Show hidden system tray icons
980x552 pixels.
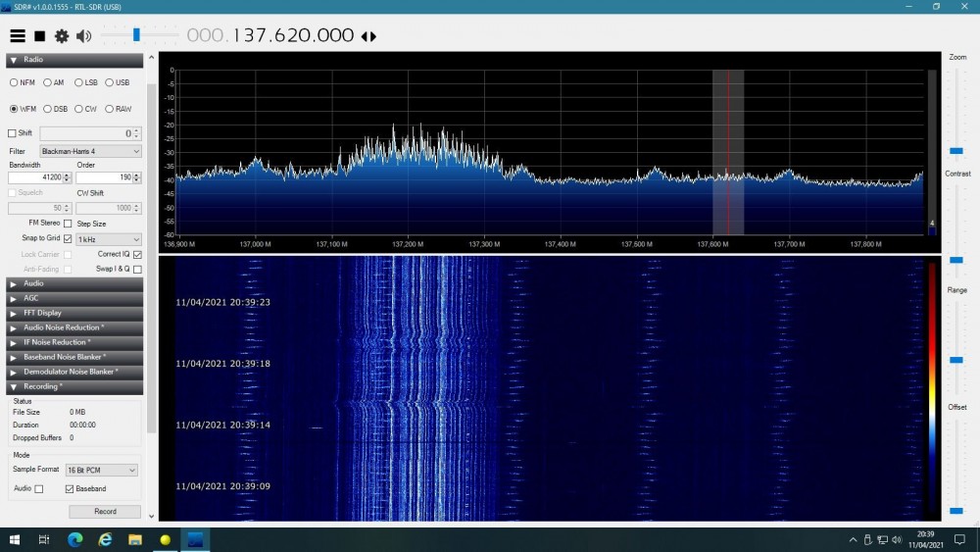[x=853, y=539]
